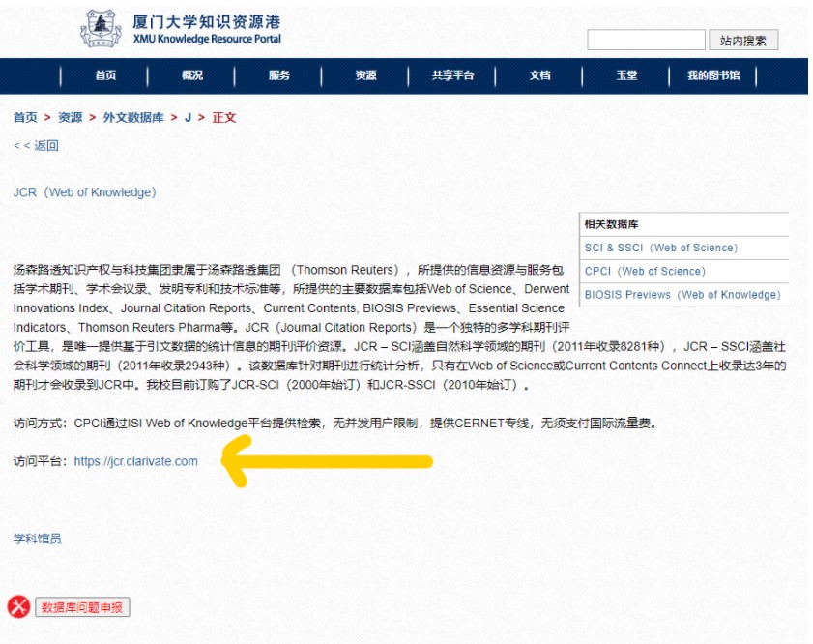Click the 访问平台 label

(x=41, y=461)
